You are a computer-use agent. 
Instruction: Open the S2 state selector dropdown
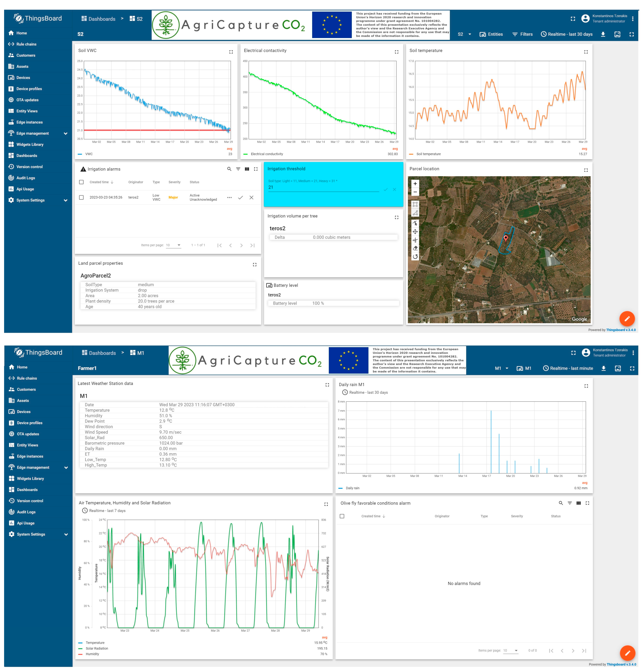click(464, 34)
